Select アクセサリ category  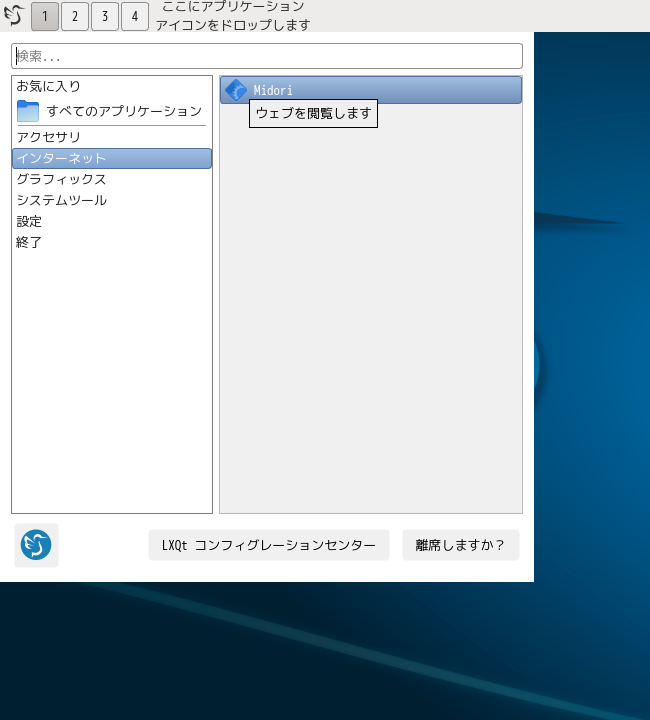[112, 137]
